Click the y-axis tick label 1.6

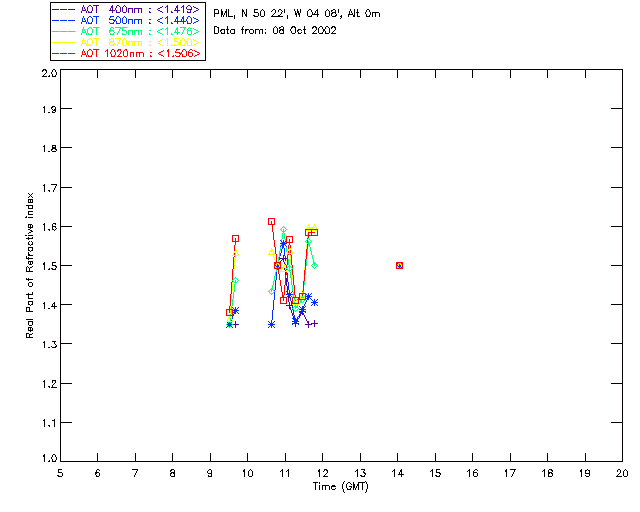(x=49, y=227)
